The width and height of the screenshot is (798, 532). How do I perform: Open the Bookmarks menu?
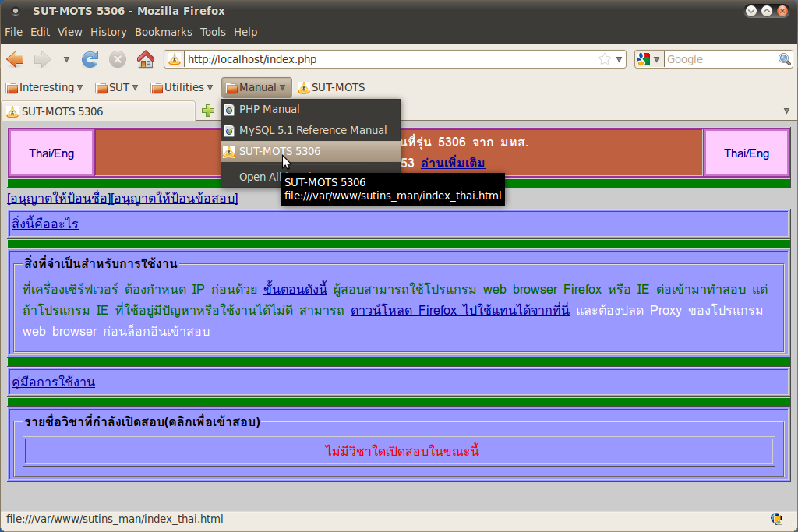tap(164, 32)
